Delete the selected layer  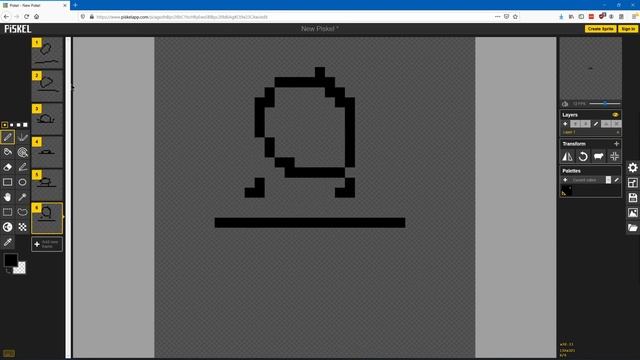616,124
